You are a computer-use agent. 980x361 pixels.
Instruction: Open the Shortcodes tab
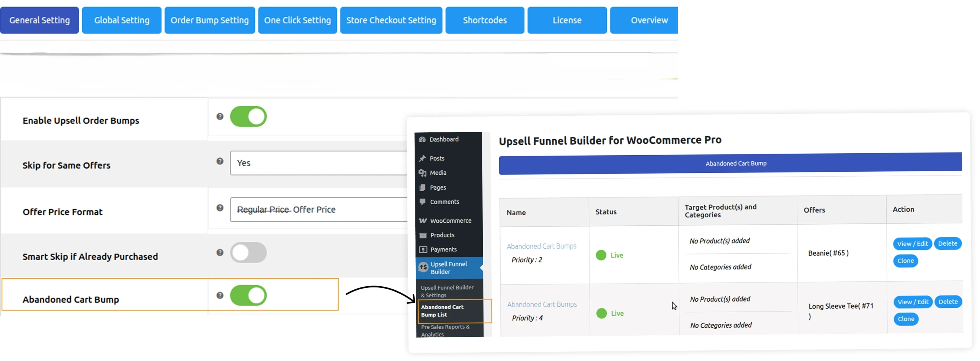click(484, 20)
